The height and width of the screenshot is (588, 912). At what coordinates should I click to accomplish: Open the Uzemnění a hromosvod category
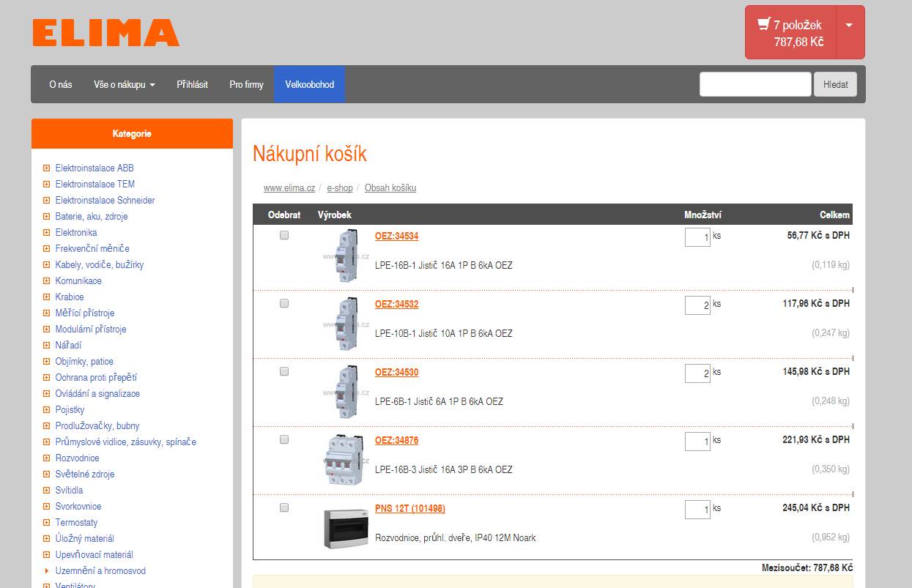[100, 570]
